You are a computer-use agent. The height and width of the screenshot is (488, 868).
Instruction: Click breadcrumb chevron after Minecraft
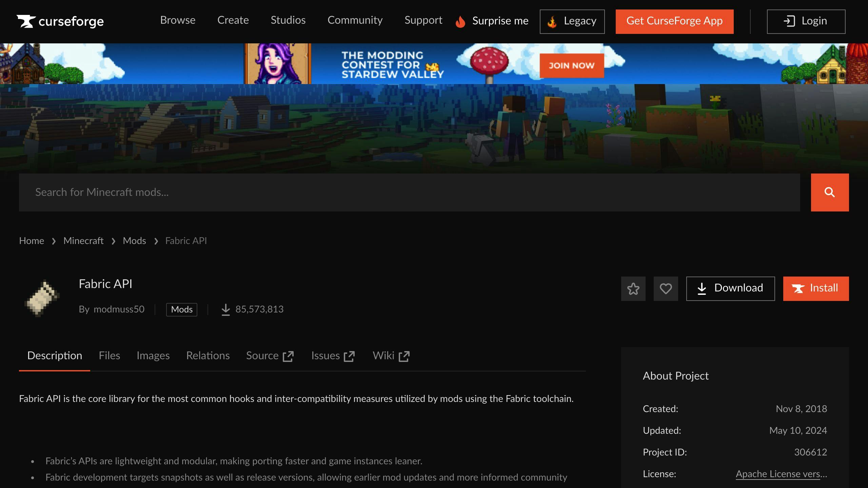click(113, 241)
